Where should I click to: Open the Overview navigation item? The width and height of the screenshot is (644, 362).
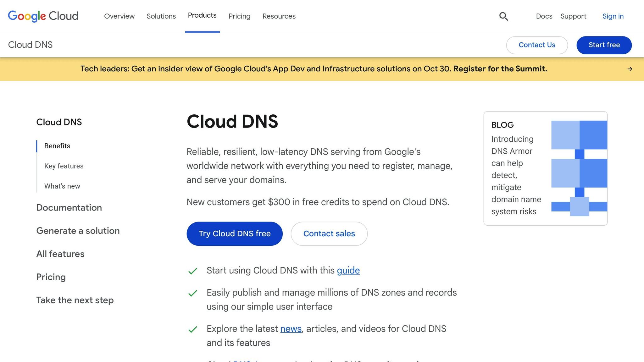(119, 16)
